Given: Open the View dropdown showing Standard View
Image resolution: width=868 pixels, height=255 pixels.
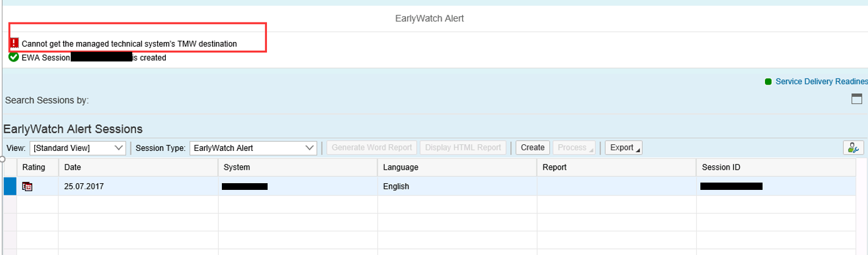Looking at the screenshot, I should [x=78, y=148].
